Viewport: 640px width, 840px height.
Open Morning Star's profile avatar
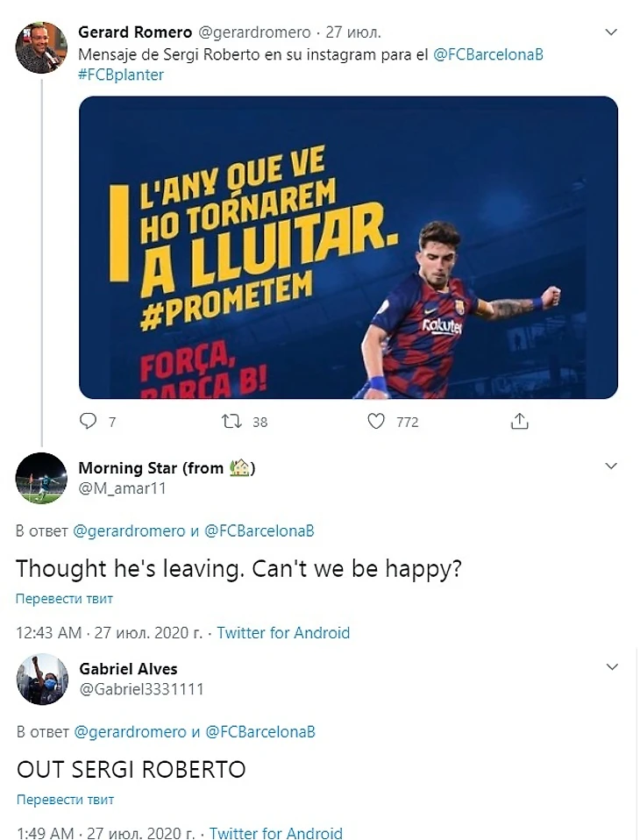(41, 479)
